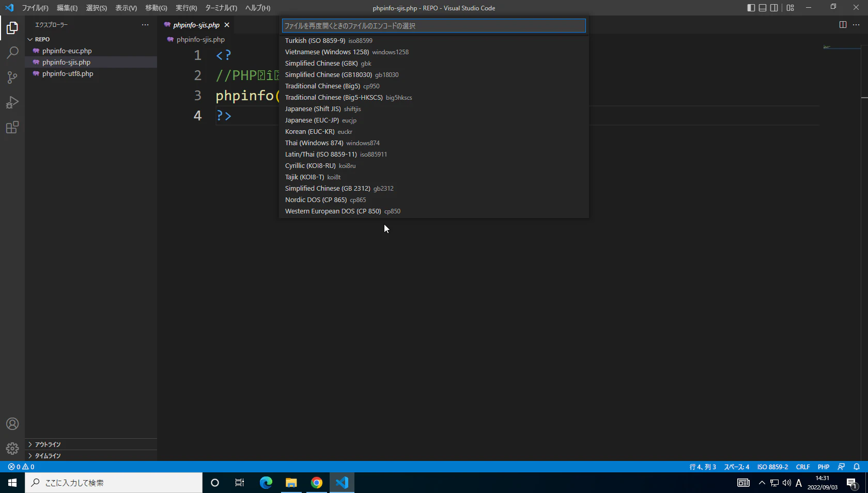Open Task View on the taskbar
This screenshot has height=493, width=868.
click(x=240, y=483)
